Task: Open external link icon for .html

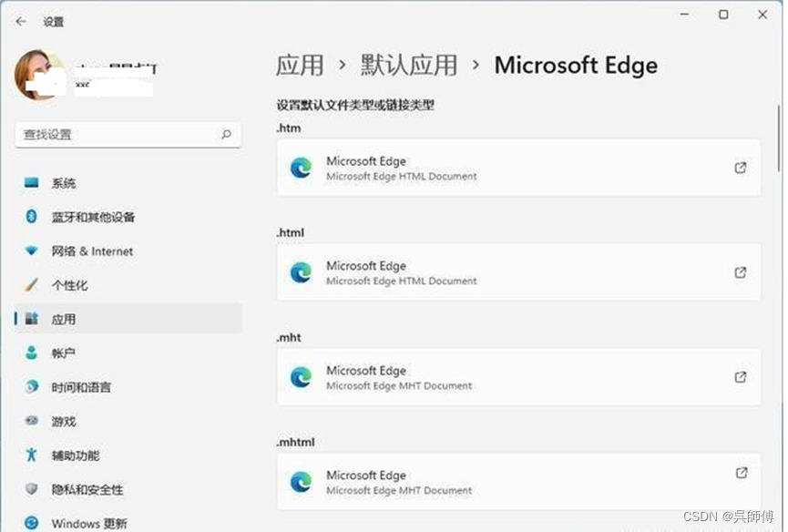Action: (x=741, y=272)
